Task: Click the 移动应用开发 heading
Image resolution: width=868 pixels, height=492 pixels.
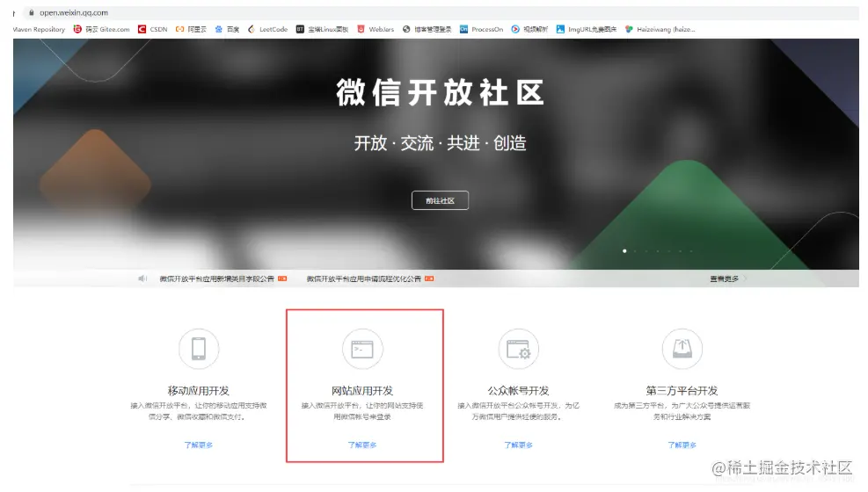Action: (x=198, y=391)
